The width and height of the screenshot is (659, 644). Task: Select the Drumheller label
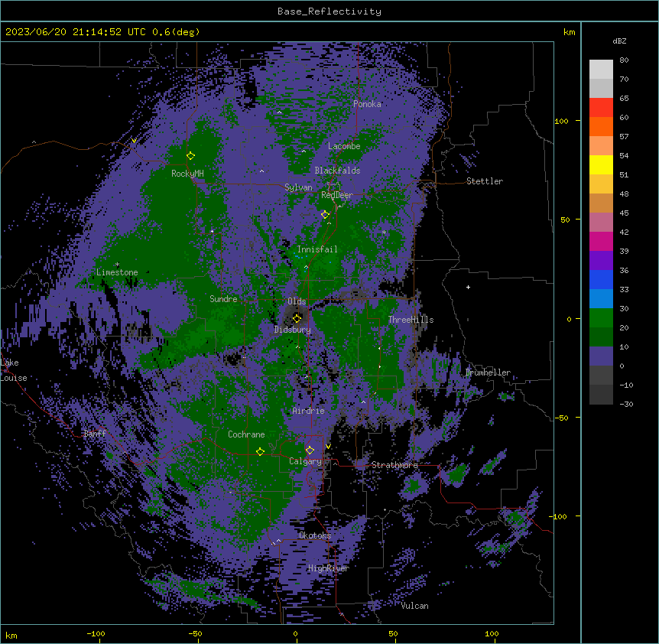(488, 372)
